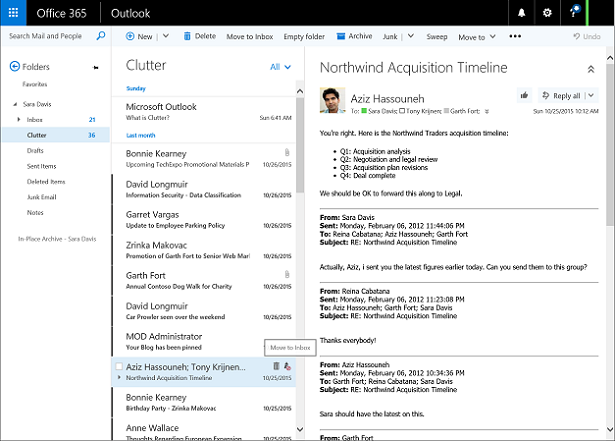This screenshot has height=441, width=615.
Task: Click the Archive toolbar button
Action: (354, 36)
